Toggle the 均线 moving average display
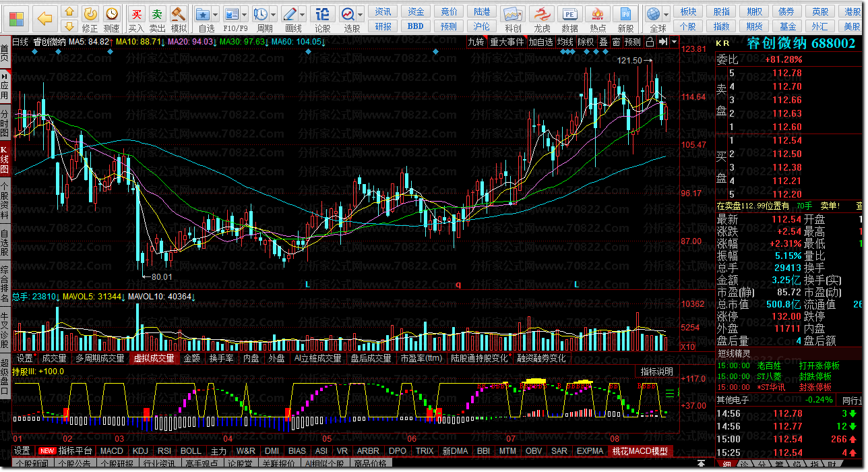 [x=565, y=42]
